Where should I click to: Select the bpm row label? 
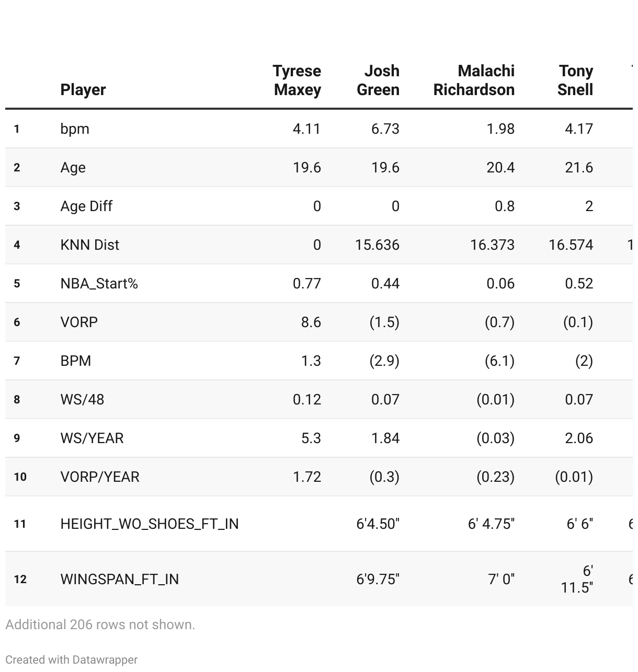75,129
